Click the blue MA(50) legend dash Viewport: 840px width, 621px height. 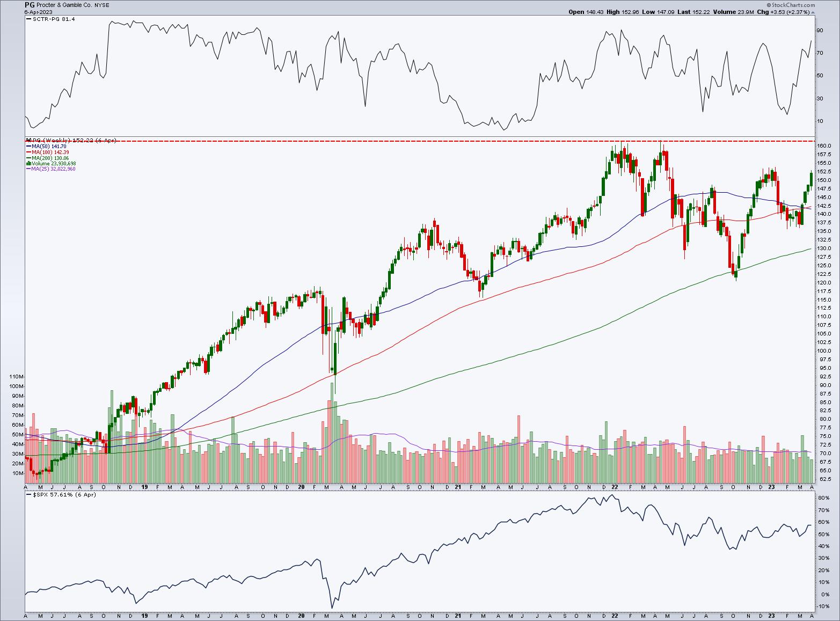click(28, 146)
